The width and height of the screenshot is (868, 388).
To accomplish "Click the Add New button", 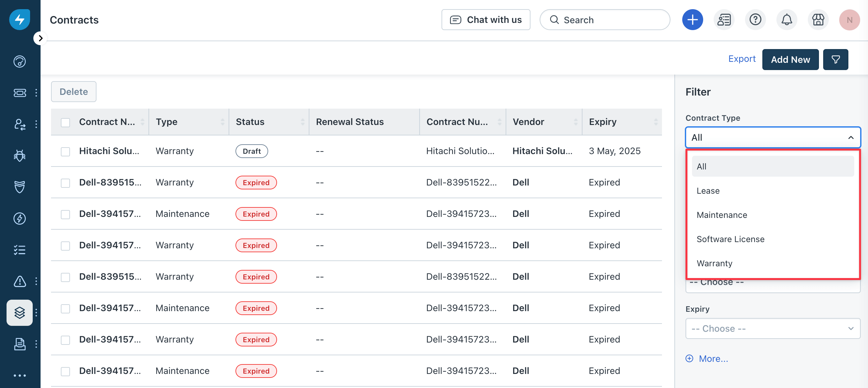I will click(790, 59).
